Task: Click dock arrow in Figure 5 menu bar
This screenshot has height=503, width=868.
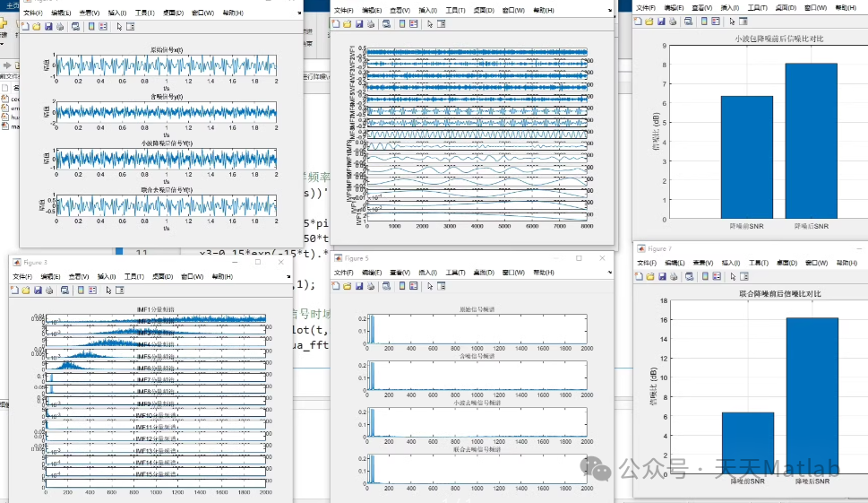Action: pos(610,273)
